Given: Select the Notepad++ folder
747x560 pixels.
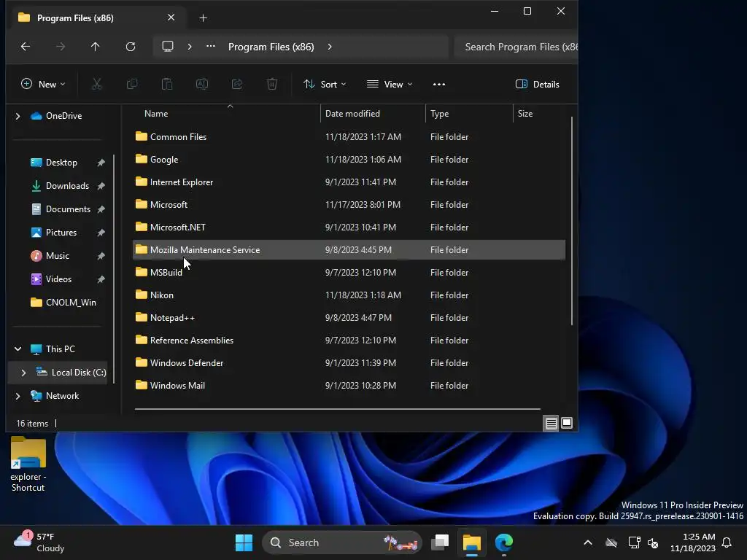Looking at the screenshot, I should 349,318.
